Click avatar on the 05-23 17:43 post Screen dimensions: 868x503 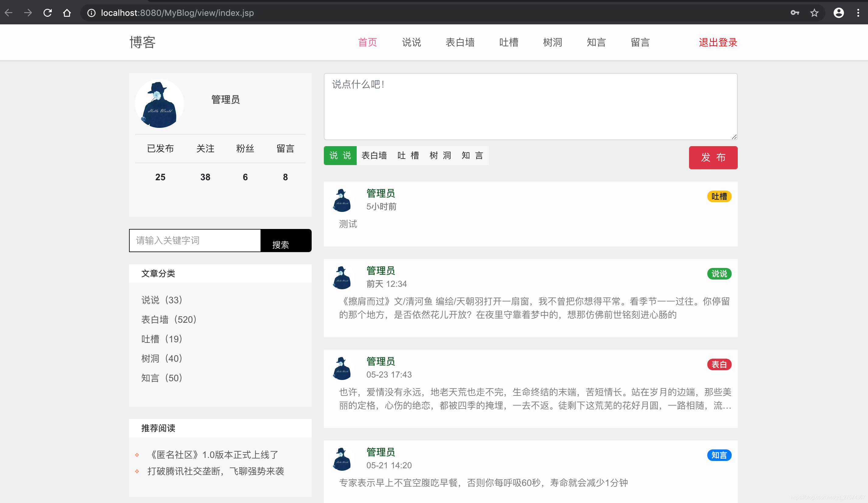(341, 368)
